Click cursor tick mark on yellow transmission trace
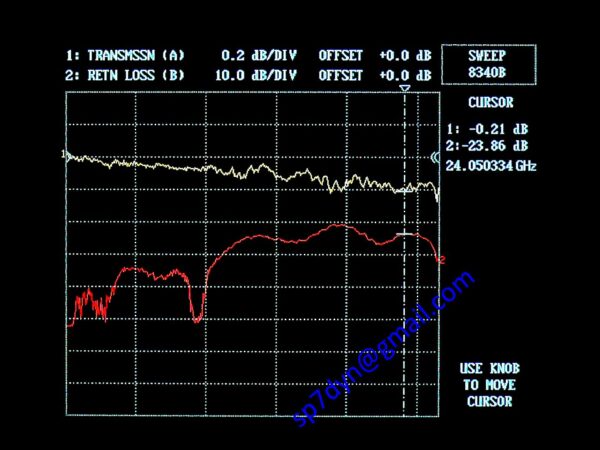 [404, 190]
